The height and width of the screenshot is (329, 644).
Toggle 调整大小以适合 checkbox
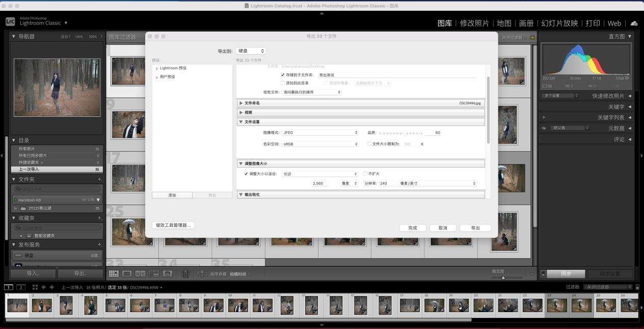click(246, 174)
